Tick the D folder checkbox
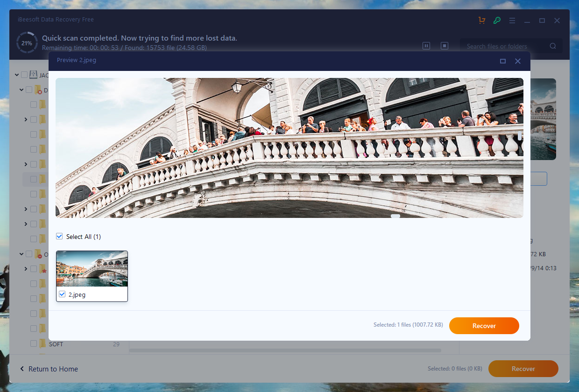This screenshot has width=579, height=392. pos(29,90)
